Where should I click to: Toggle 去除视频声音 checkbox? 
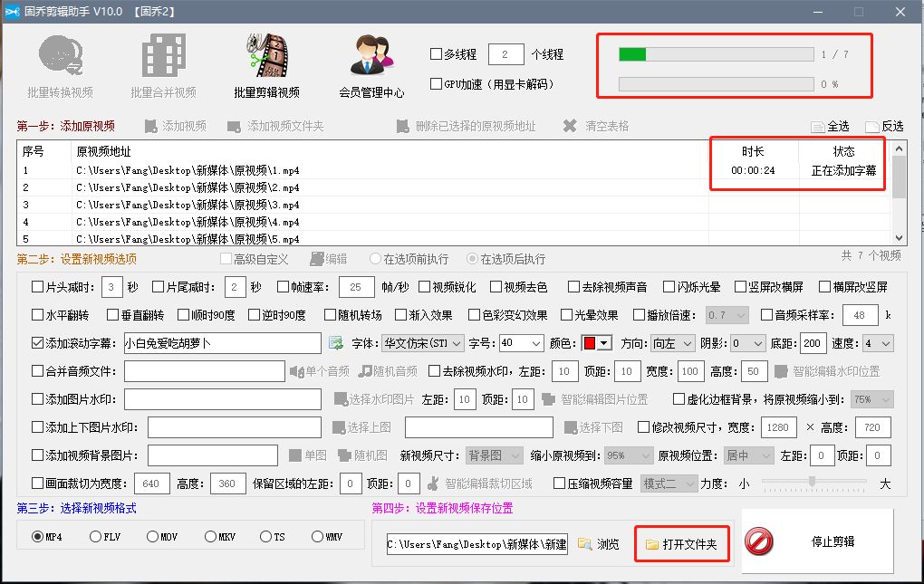[574, 287]
